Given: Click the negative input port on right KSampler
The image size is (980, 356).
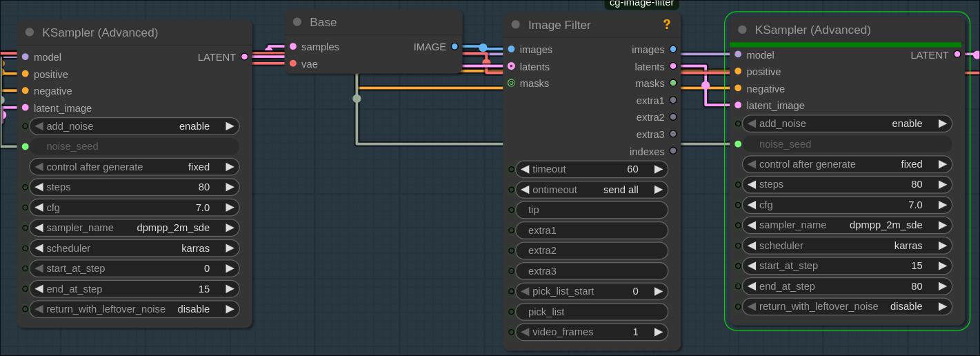Looking at the screenshot, I should coord(738,88).
